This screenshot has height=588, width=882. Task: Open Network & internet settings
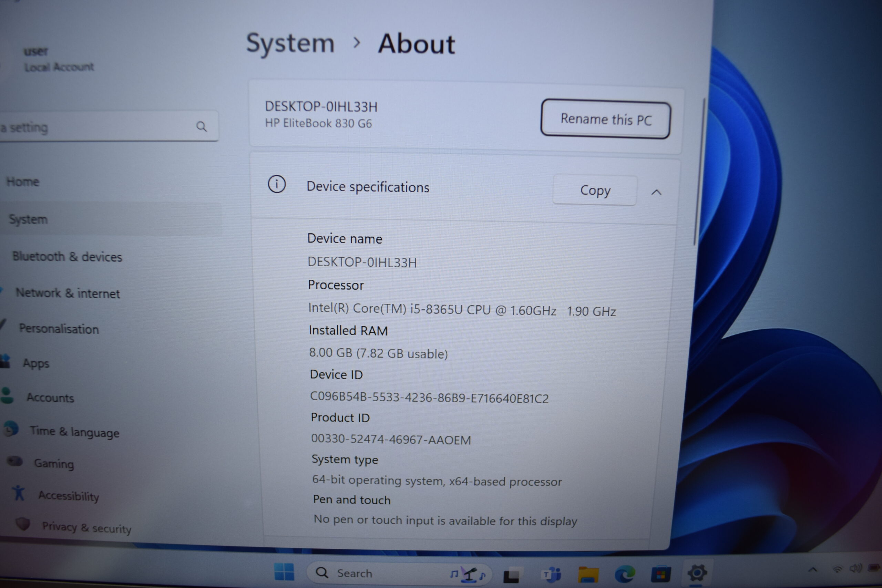(68, 293)
